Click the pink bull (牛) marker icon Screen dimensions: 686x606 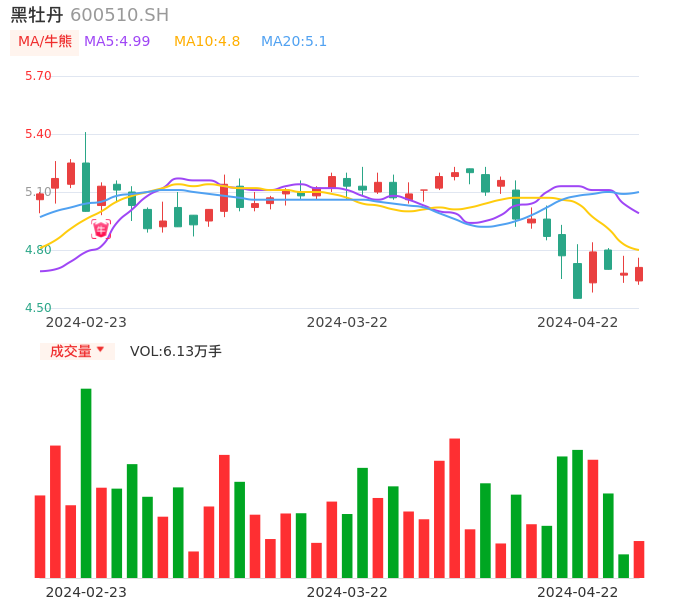[x=101, y=230]
